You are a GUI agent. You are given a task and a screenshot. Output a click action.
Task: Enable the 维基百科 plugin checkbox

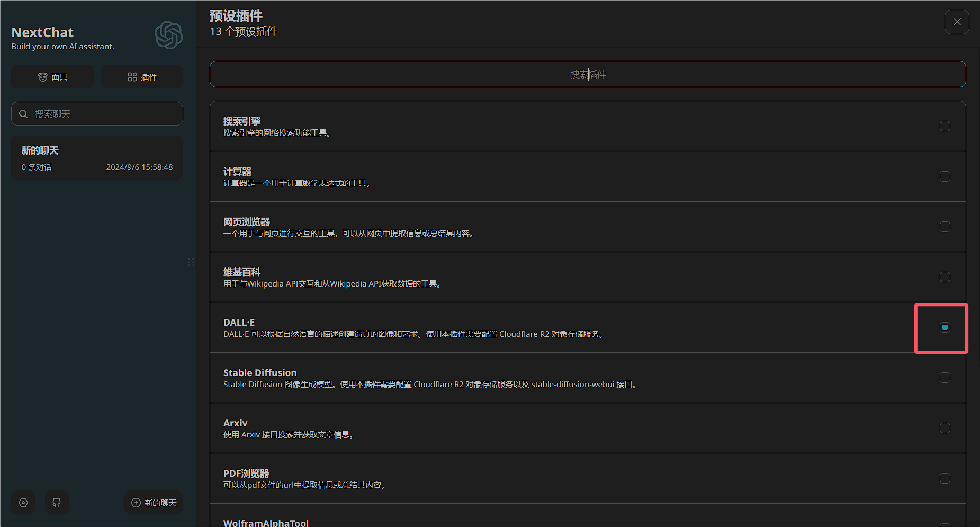click(x=945, y=277)
